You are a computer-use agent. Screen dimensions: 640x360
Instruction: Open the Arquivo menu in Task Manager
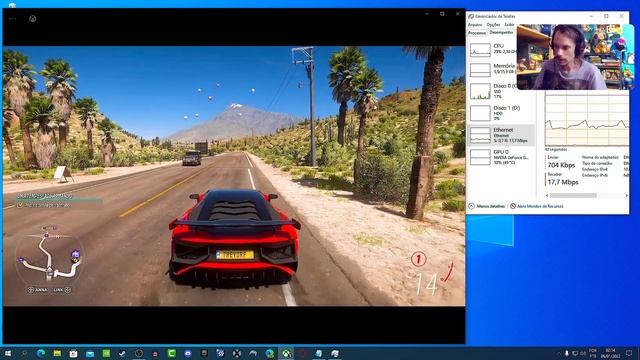tap(475, 25)
